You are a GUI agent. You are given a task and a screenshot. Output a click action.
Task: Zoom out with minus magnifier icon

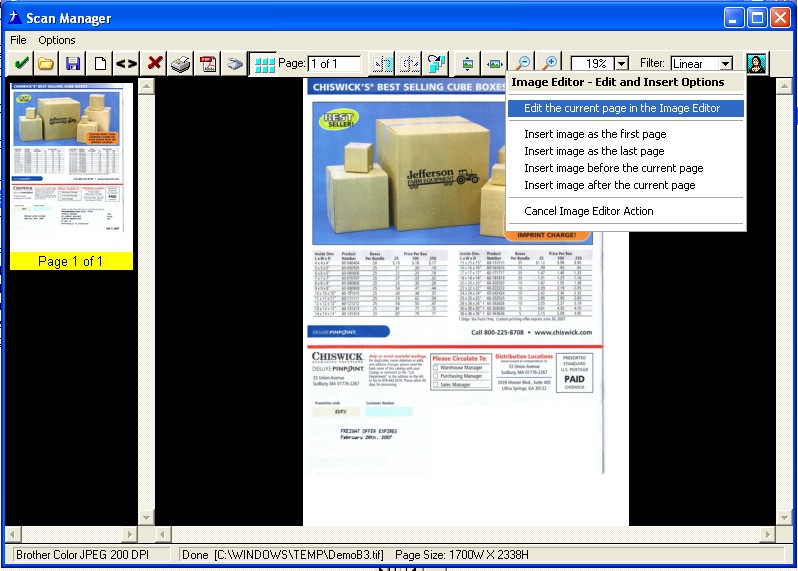pyautogui.click(x=522, y=64)
